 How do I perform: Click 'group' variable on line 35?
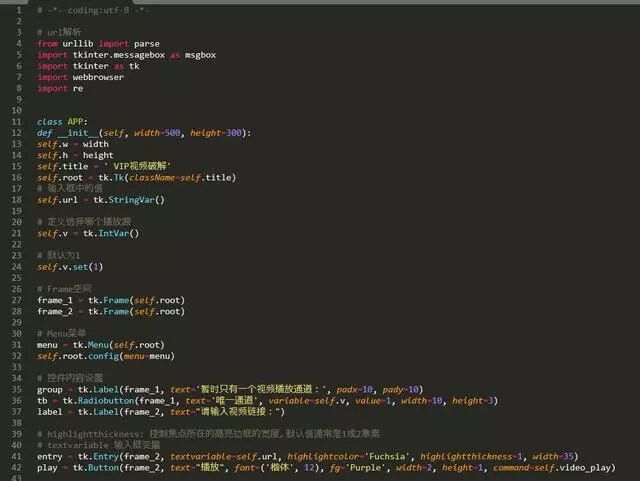click(50, 390)
